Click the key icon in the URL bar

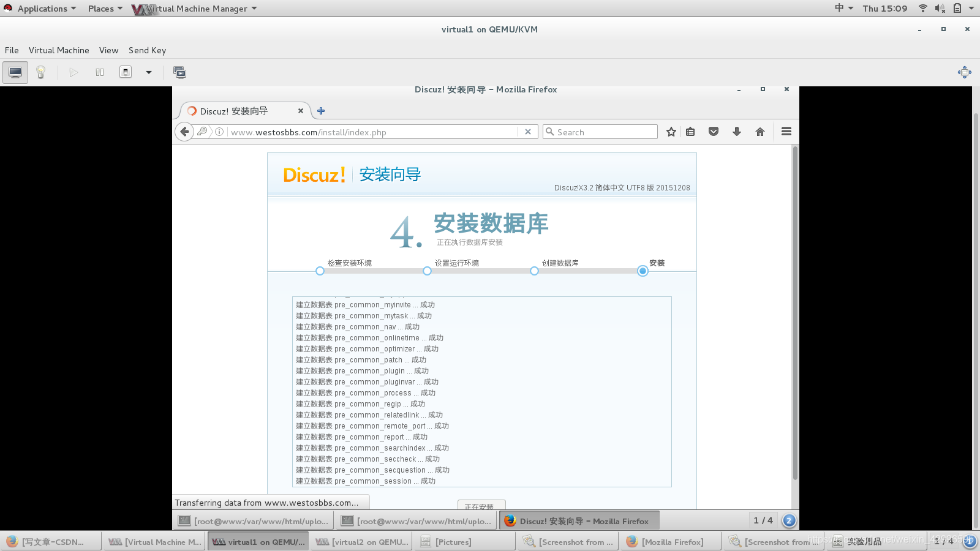pos(202,131)
